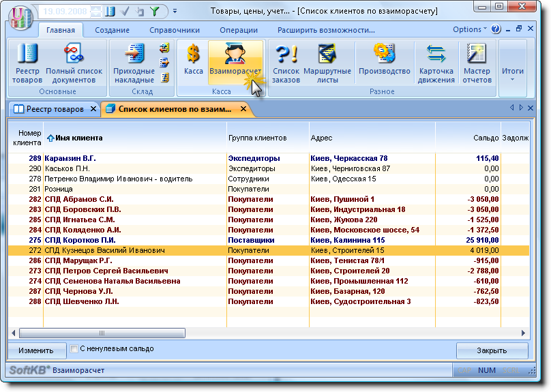Click the Закрыть button

(x=492, y=350)
